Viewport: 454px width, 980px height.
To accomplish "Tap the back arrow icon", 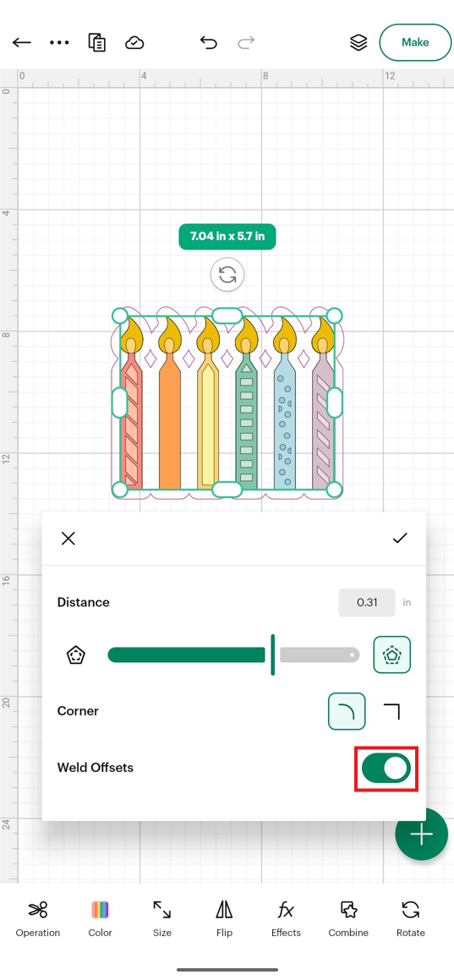I will pos(22,42).
